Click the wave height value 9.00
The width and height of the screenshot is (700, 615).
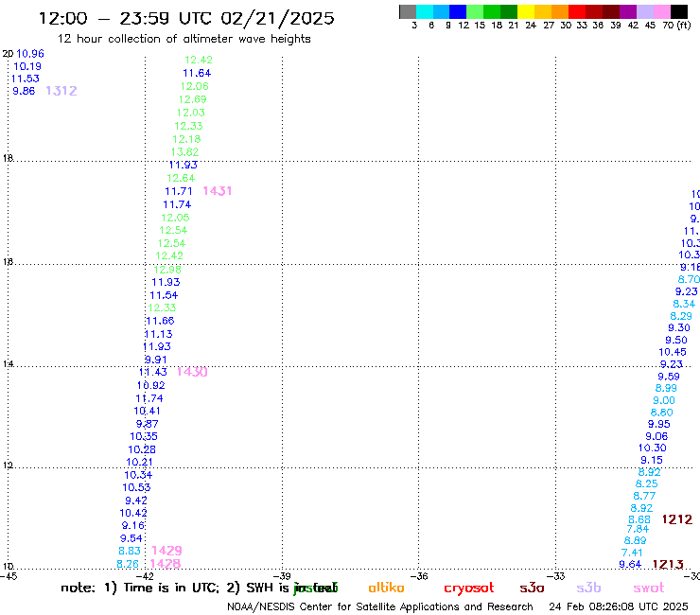(664, 400)
